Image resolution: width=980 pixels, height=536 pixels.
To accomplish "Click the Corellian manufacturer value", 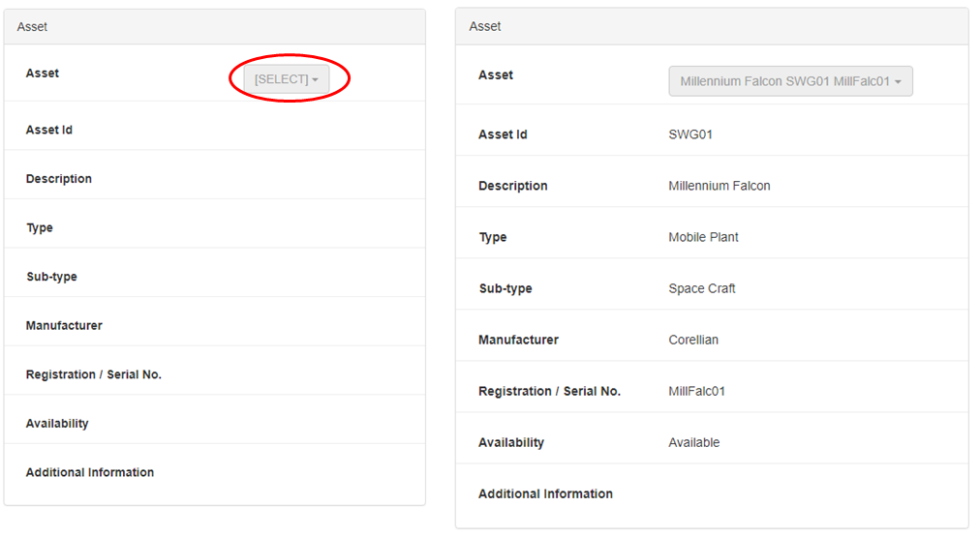I will pos(693,340).
